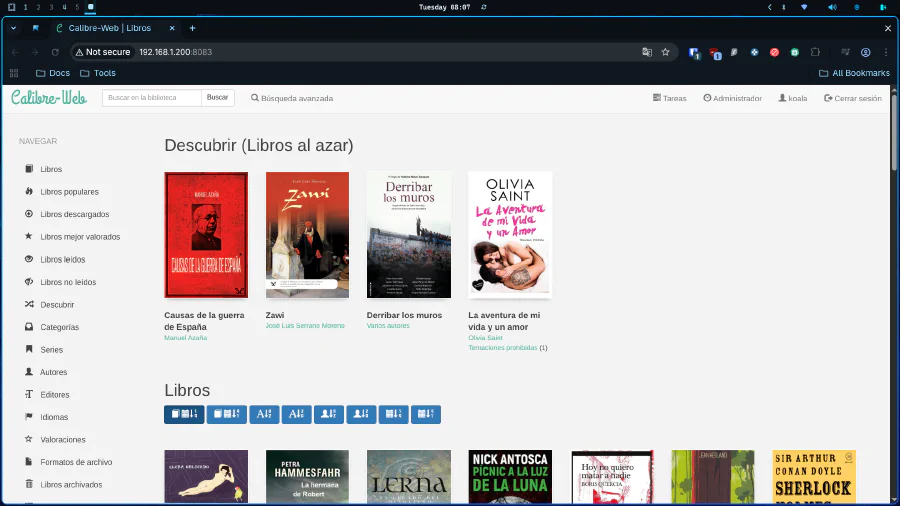
Task: Open Libros populares in the sidebar
Action: click(x=69, y=192)
